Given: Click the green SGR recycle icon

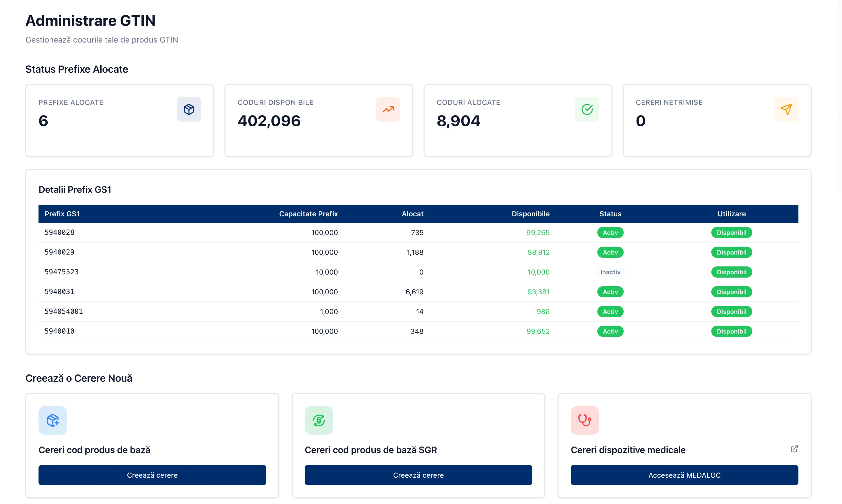Looking at the screenshot, I should click(x=319, y=420).
